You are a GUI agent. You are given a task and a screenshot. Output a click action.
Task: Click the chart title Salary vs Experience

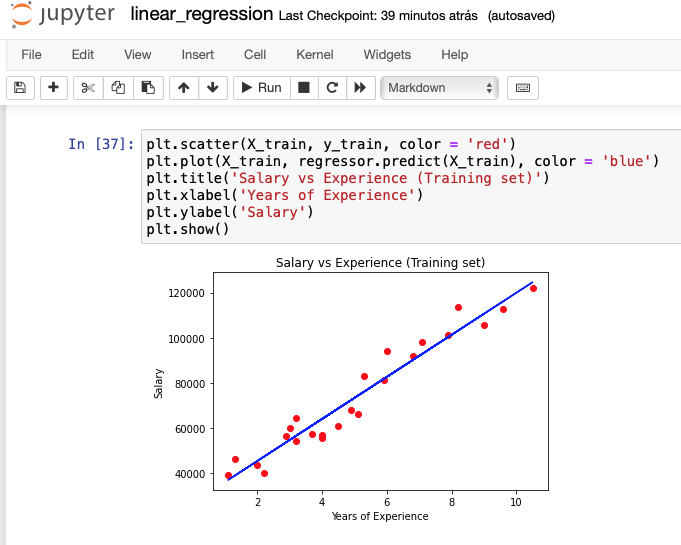pos(380,262)
